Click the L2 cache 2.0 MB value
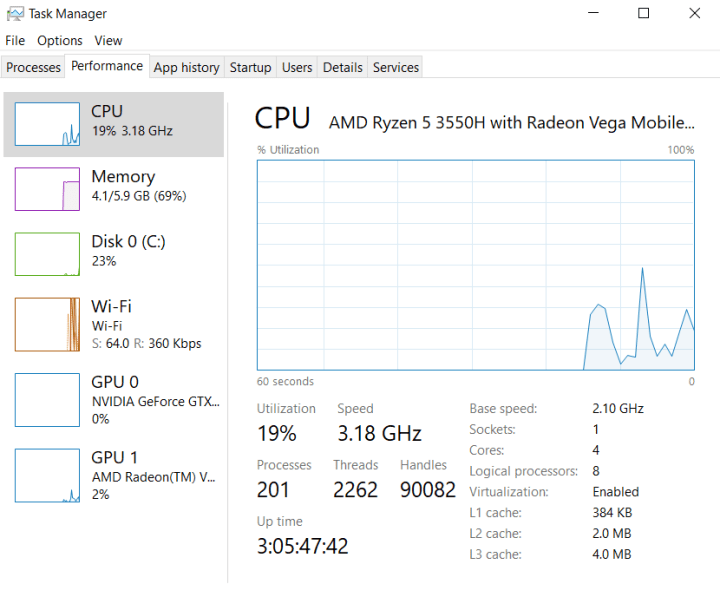720x597 pixels. point(612,534)
